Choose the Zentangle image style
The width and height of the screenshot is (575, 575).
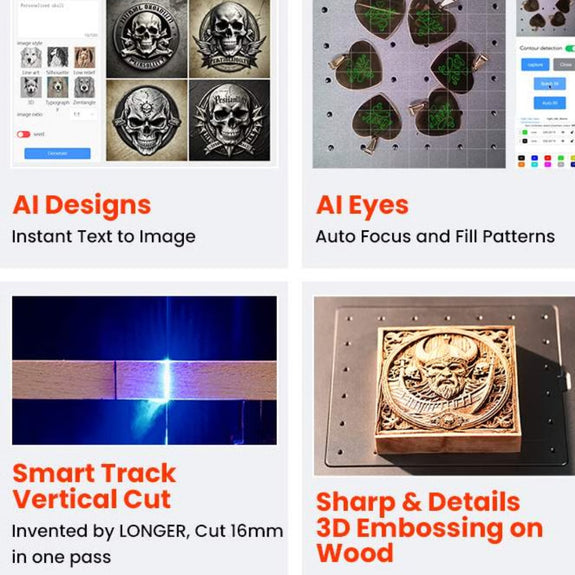tap(85, 87)
